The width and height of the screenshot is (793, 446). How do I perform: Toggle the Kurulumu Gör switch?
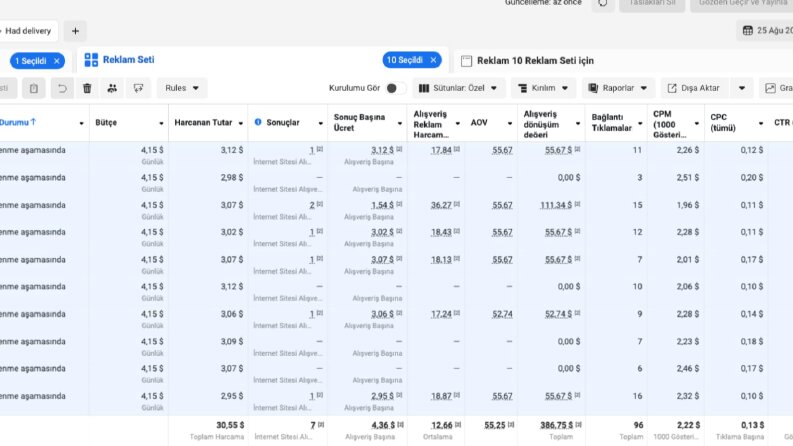point(395,88)
